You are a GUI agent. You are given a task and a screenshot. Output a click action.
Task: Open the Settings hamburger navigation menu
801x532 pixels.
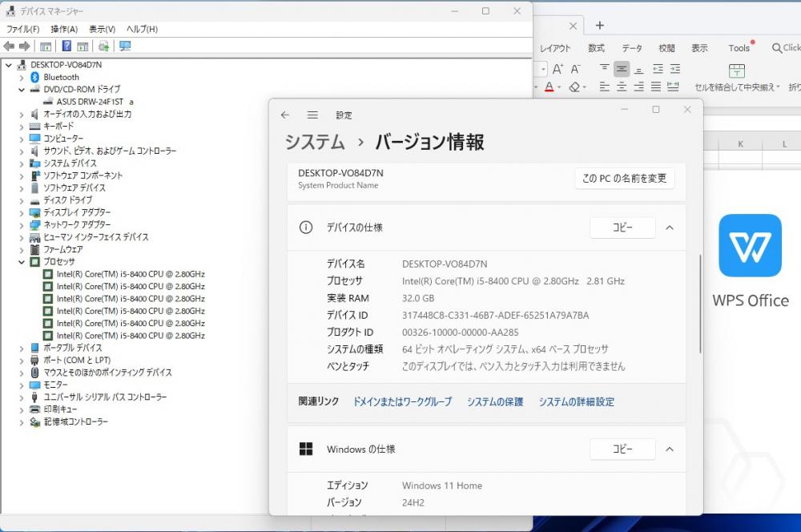click(312, 115)
